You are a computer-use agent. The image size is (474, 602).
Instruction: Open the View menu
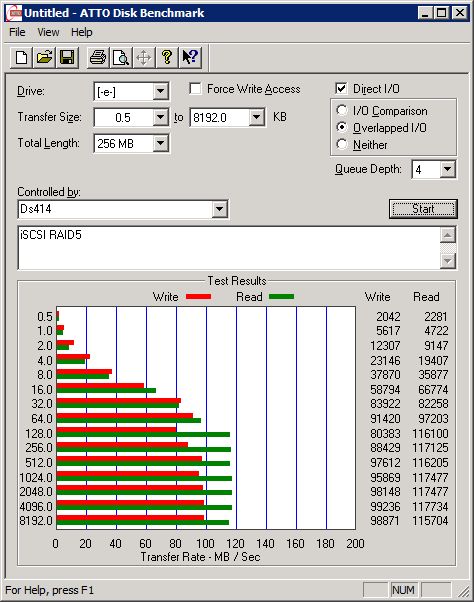pos(48,32)
